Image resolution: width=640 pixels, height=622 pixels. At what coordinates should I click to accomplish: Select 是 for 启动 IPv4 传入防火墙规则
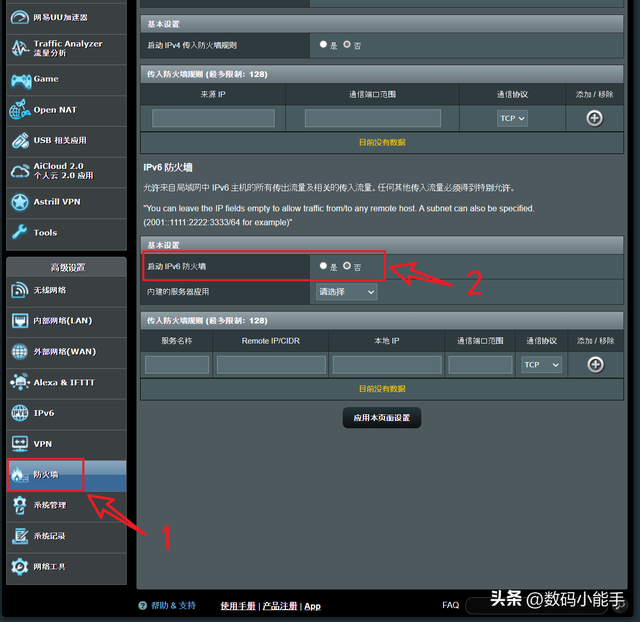[323, 44]
